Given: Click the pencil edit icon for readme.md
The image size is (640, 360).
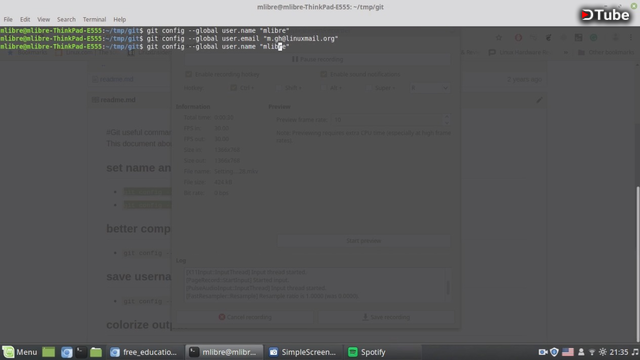Looking at the screenshot, I should 540,100.
